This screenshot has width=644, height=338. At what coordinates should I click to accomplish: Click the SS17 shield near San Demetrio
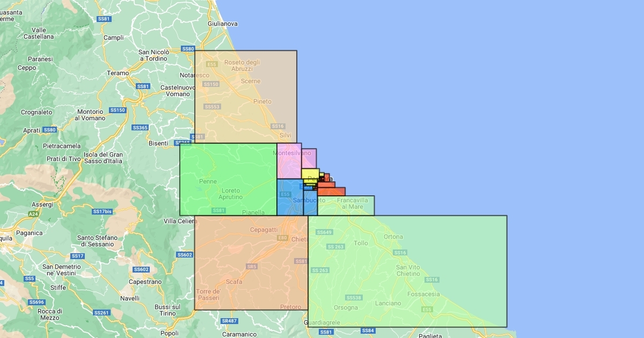point(78,256)
